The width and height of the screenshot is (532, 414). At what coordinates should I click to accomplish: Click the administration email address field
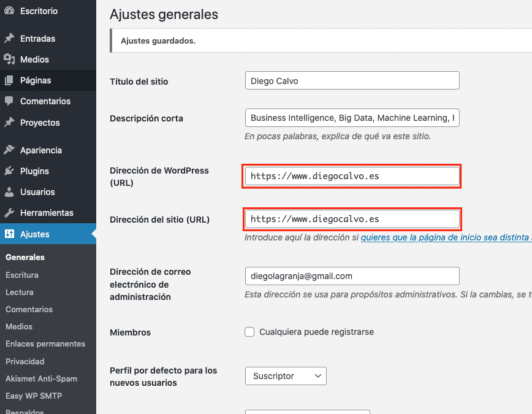[352, 276]
